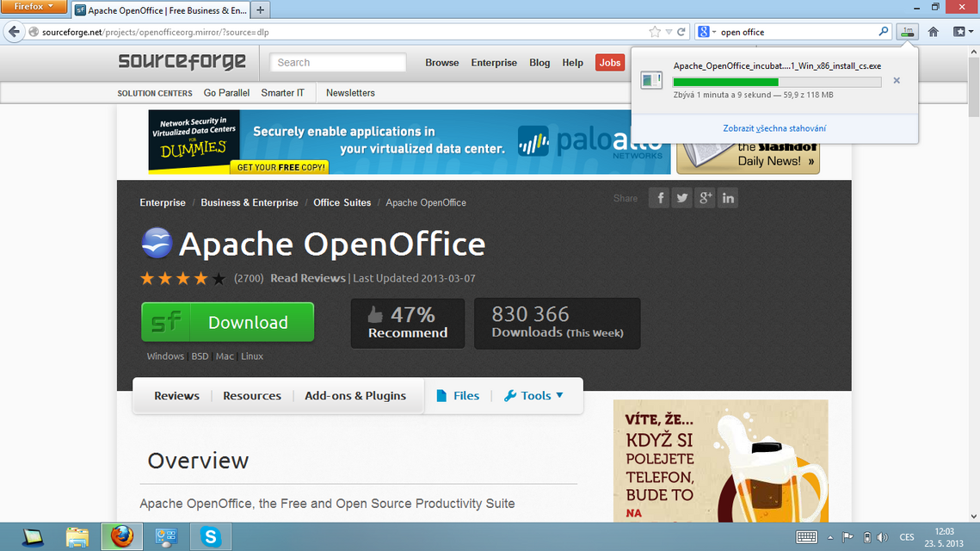Screen dimensions: 980x551
Task: Click the download progress bar
Action: click(776, 82)
